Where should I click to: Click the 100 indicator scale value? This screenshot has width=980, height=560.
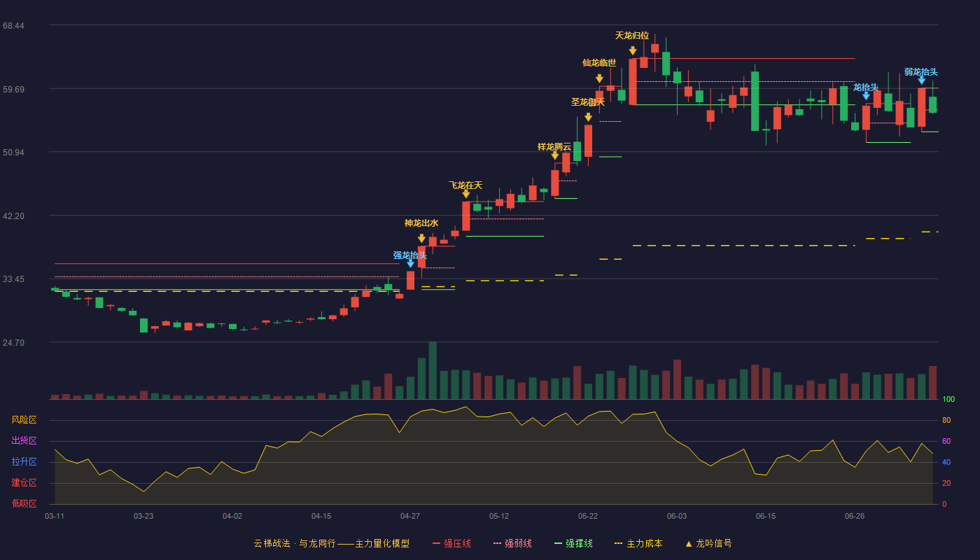click(x=948, y=400)
